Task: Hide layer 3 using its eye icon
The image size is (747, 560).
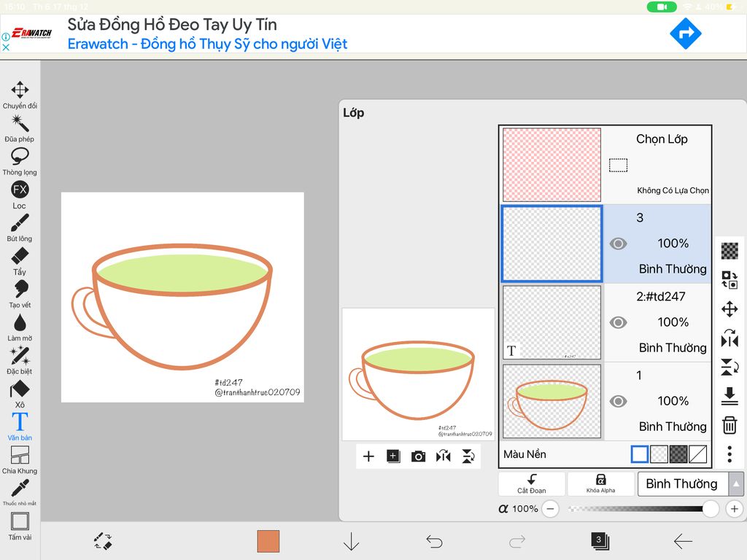Action: tap(618, 244)
